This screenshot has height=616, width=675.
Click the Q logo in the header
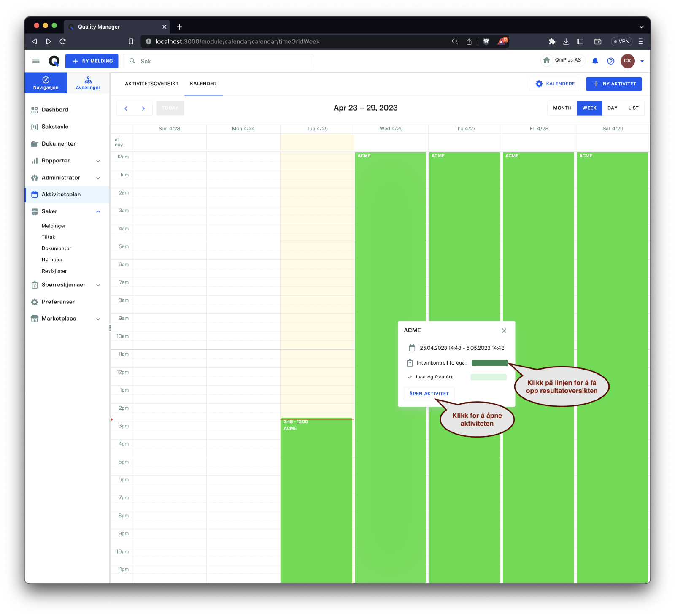pos(54,61)
